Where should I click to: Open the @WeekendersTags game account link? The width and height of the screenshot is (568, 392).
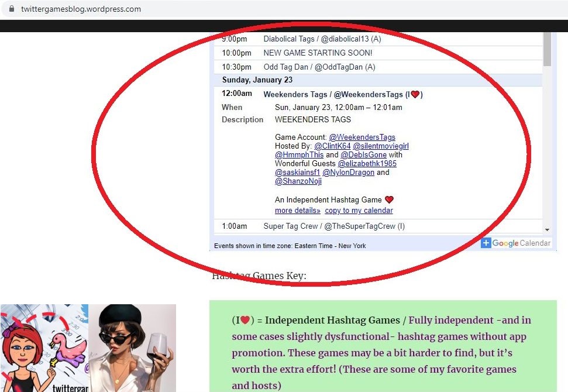coord(362,137)
